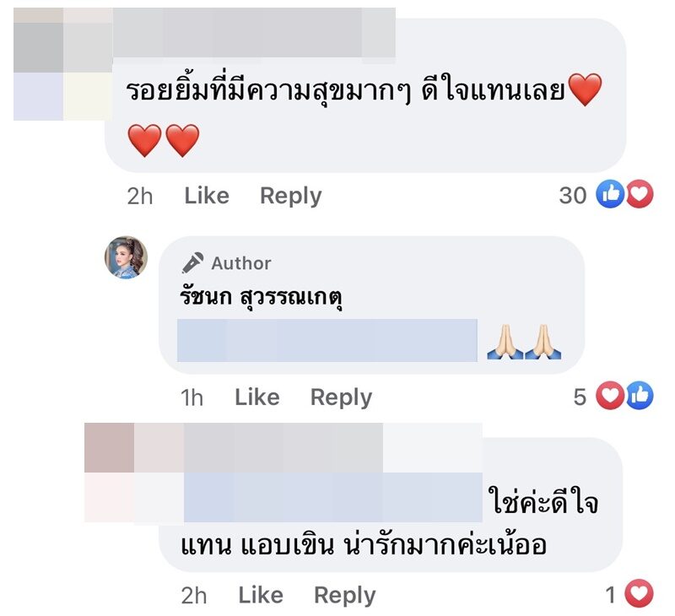Click the blurred mention in the author's reply
675x616 pixels.
(x=327, y=341)
